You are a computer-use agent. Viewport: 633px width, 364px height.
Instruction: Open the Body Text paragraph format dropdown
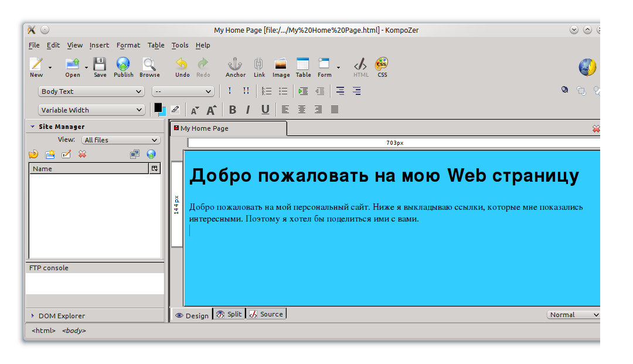point(91,91)
